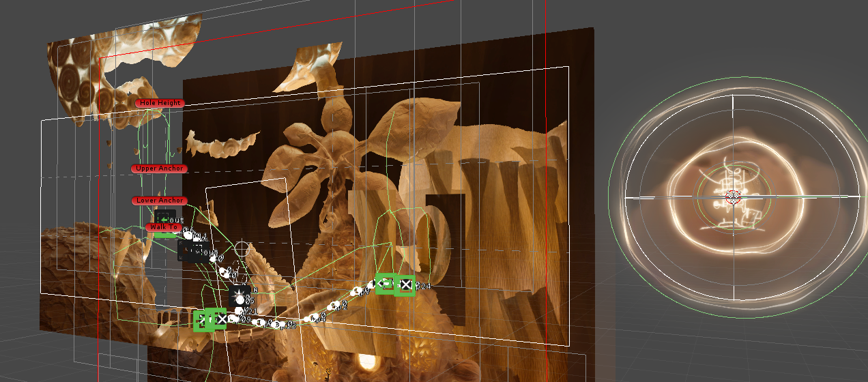Click the long red vertical line on right
Image resolution: width=868 pixels, height=382 pixels.
547,239
